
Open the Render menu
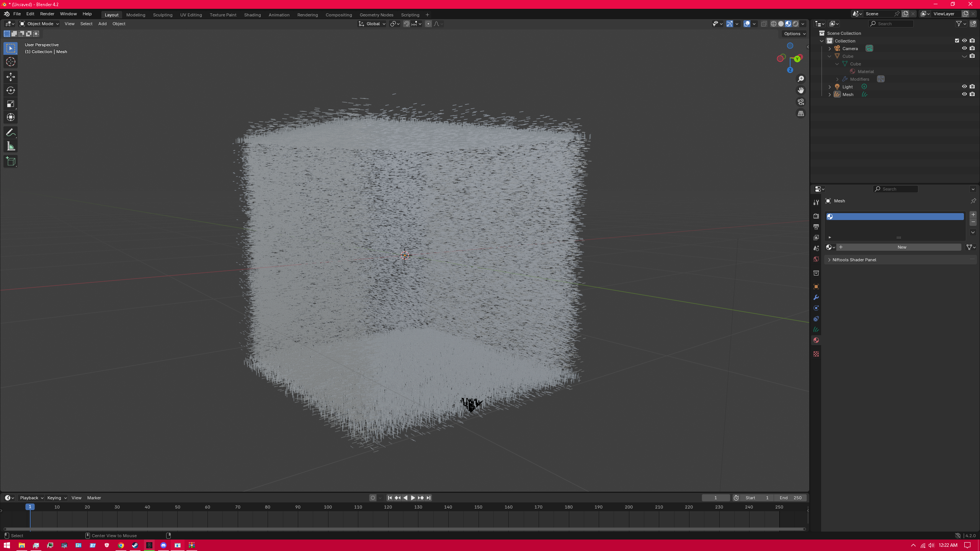pos(47,14)
